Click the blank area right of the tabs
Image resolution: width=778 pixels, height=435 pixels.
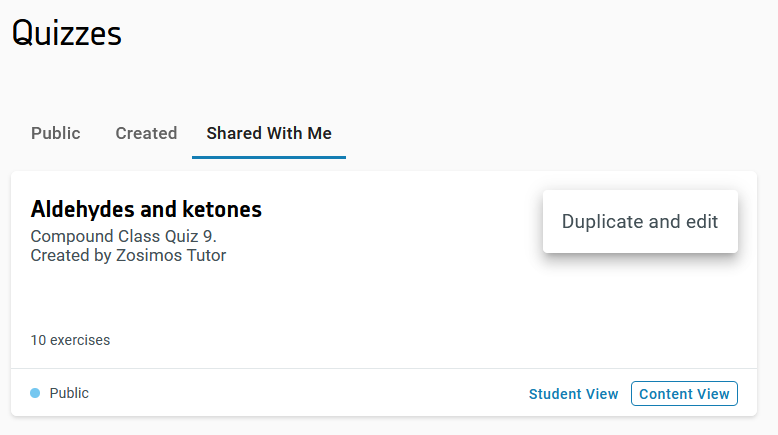coord(550,133)
